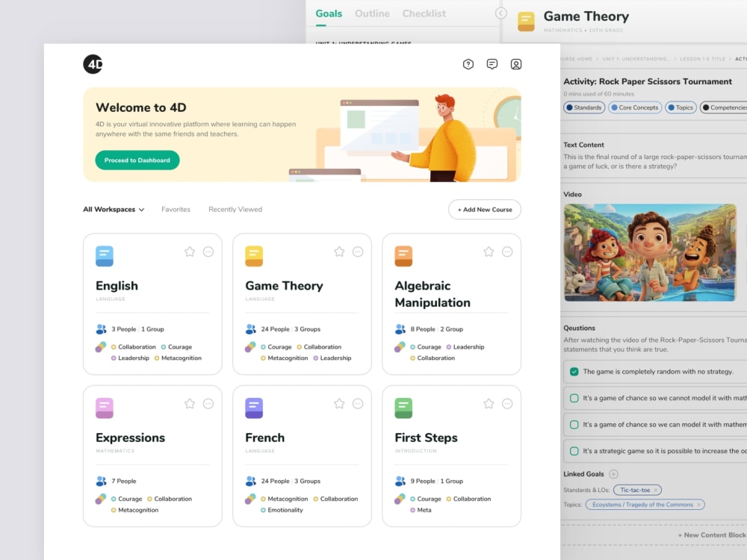Image resolution: width=747 pixels, height=560 pixels.
Task: Click 'Metacognition' tag on Expressions card
Action: pos(138,510)
